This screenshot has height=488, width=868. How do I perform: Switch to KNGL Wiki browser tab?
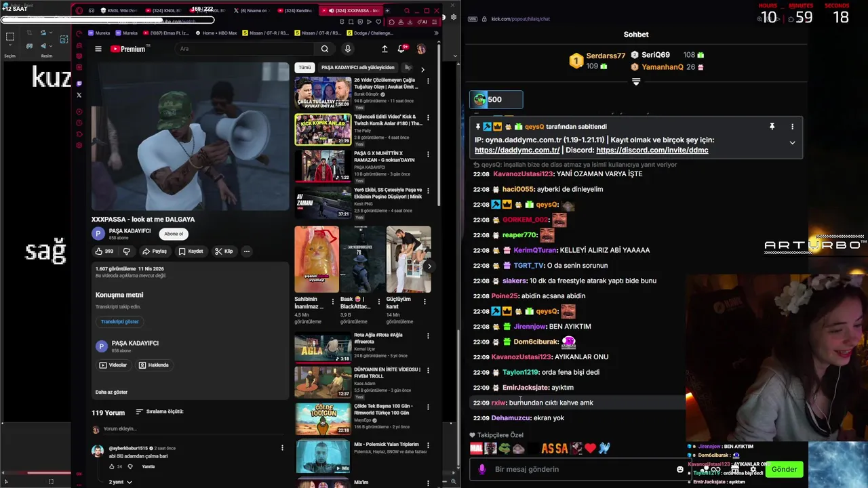[x=119, y=11]
